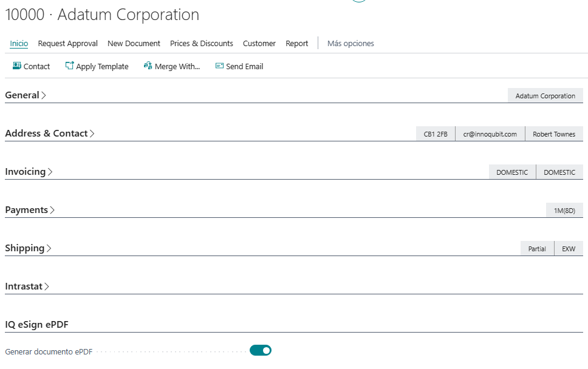Switch to the Inicio tab
This screenshot has width=588, height=369.
coord(19,44)
